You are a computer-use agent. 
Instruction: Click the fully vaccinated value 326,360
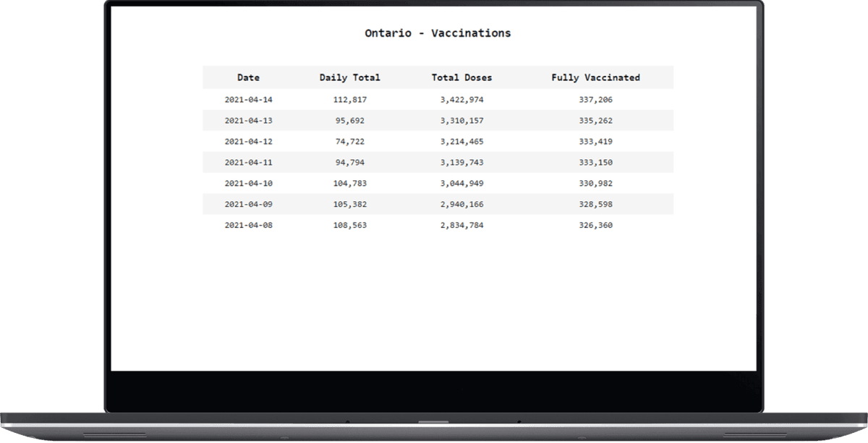[x=597, y=225]
